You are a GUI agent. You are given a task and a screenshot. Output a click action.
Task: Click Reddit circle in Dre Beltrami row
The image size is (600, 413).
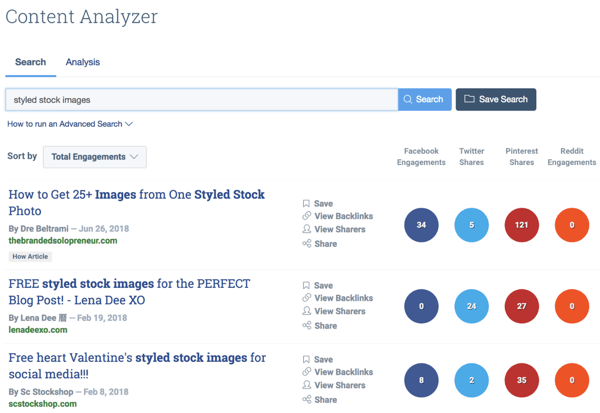[x=572, y=225]
